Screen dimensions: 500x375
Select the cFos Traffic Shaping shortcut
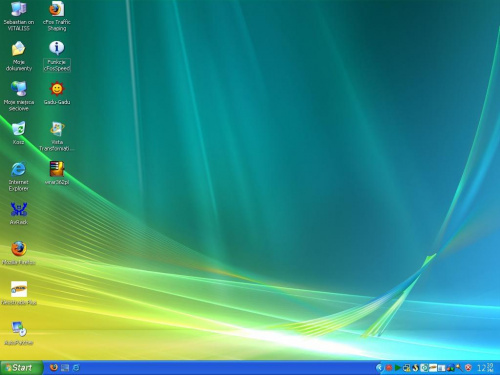[x=57, y=9]
